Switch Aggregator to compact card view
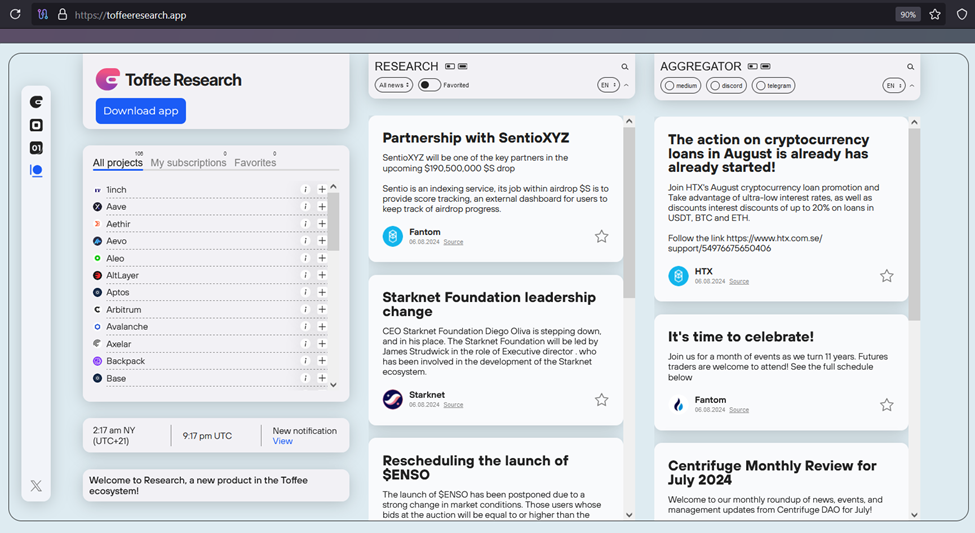The width and height of the screenshot is (975, 533). click(x=752, y=66)
